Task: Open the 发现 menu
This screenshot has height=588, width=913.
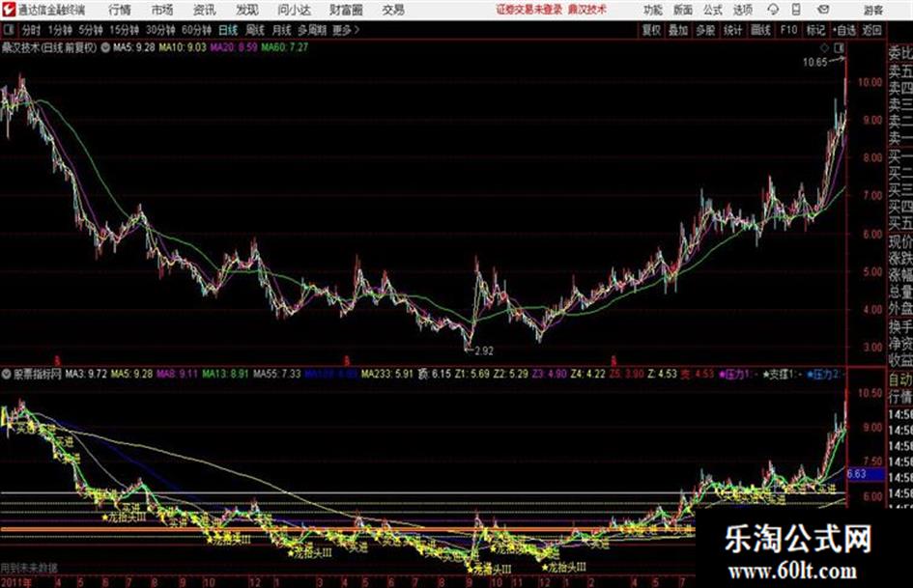Action: (x=246, y=10)
